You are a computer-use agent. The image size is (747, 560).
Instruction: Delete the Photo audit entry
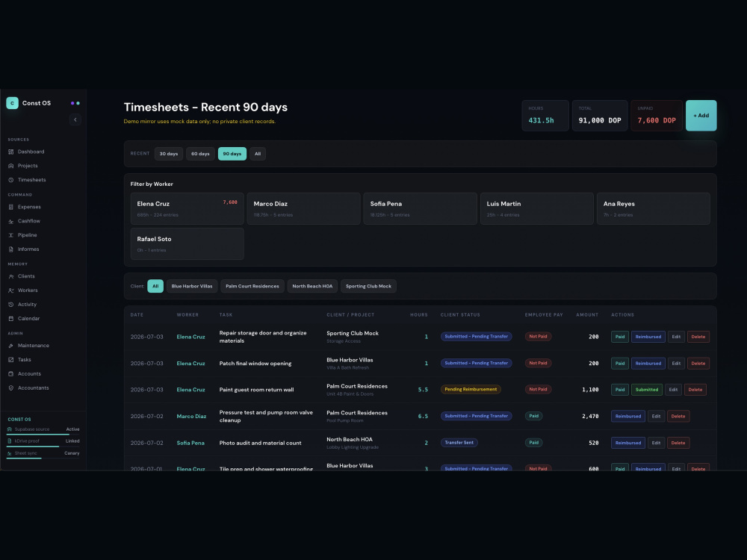coord(678,443)
